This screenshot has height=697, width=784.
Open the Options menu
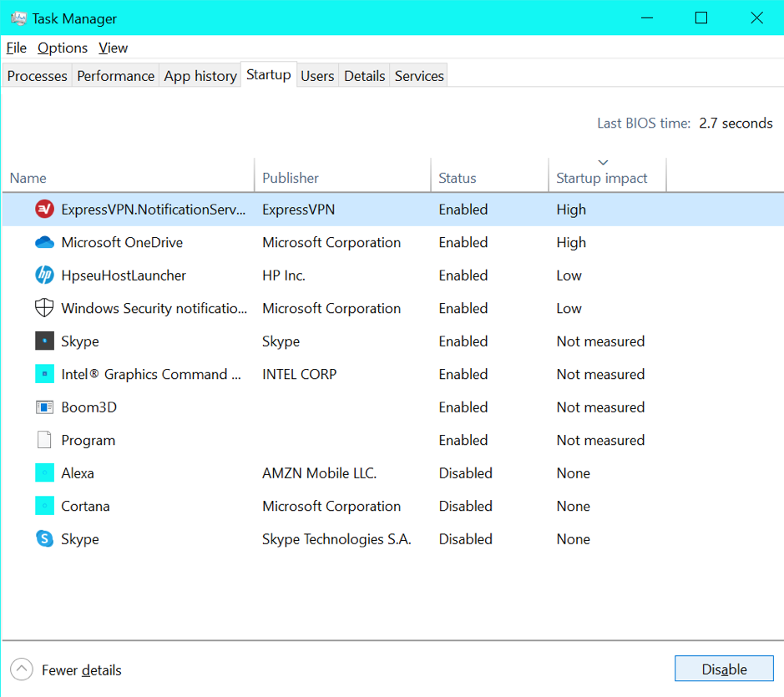pos(63,48)
